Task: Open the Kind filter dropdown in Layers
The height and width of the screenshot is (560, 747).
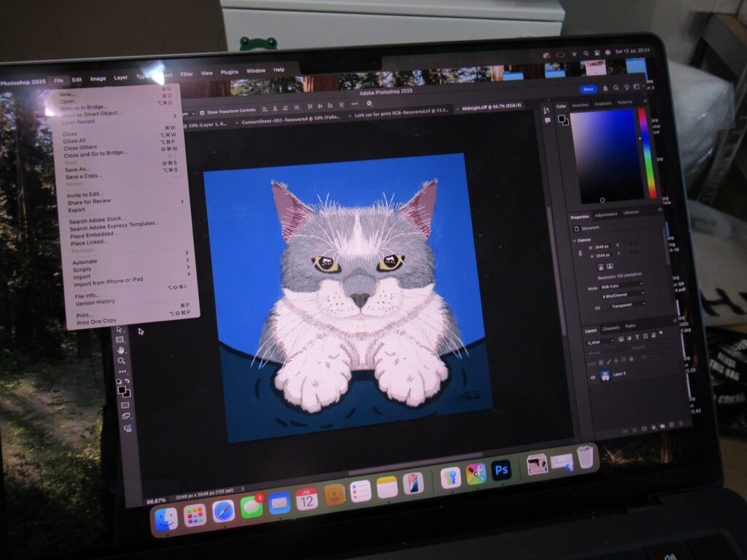Action: pyautogui.click(x=601, y=341)
